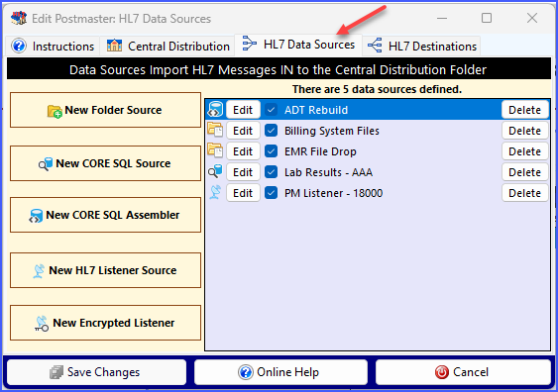Click the merge-arrows icon on HL7 Data Sources tab
Image resolution: width=558 pixels, height=392 pixels.
point(249,44)
